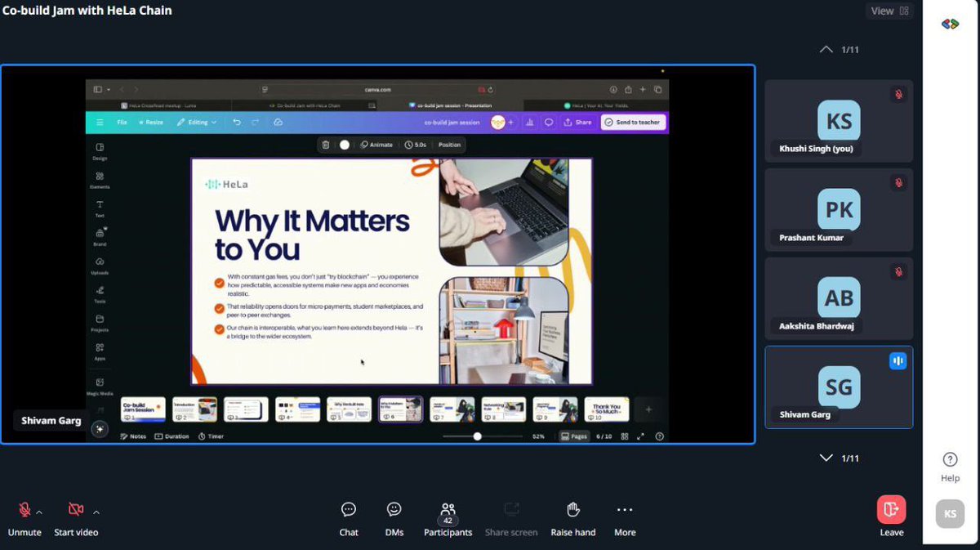
Task: Open the Canva analytics chart icon
Action: coord(530,123)
